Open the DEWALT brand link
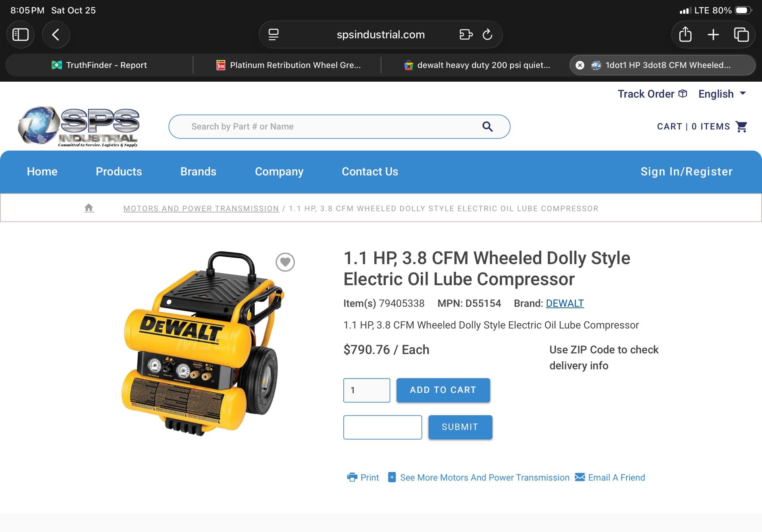Viewport: 762px width, 532px height. [565, 303]
